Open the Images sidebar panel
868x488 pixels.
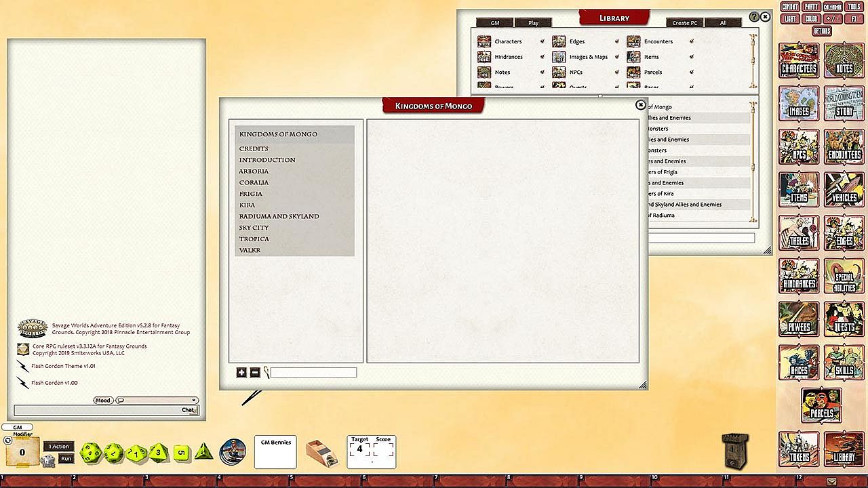(799, 104)
